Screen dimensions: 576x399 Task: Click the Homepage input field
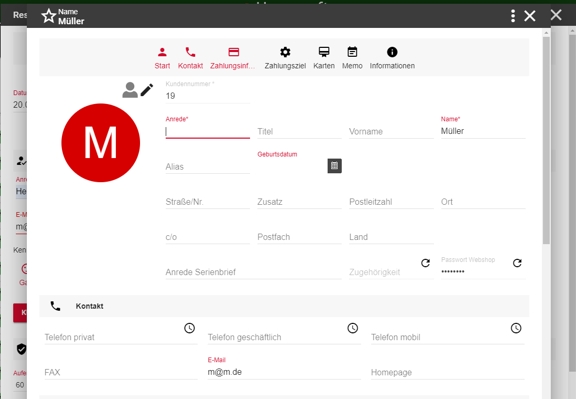tap(447, 373)
